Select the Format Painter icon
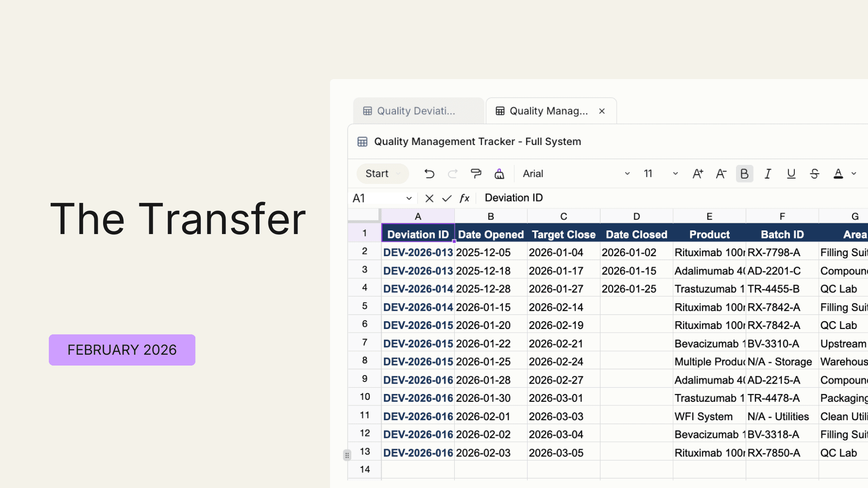Screen dimensions: 868x488 pyautogui.click(x=476, y=174)
